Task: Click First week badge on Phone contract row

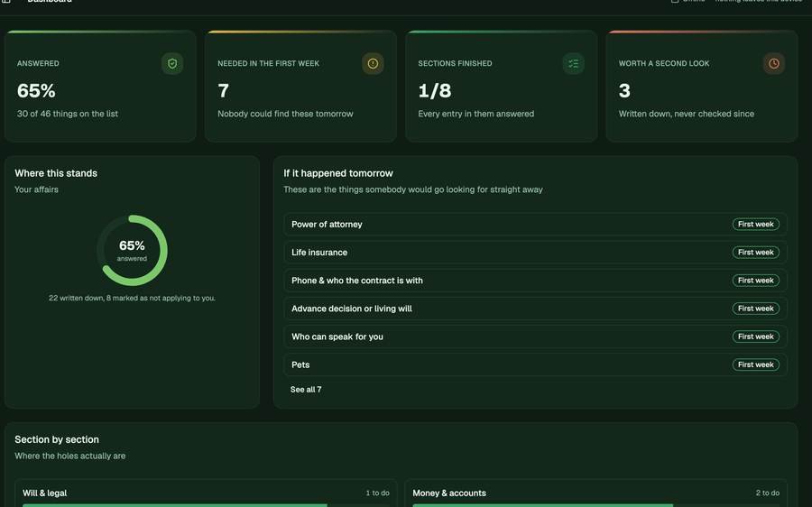Action: click(x=755, y=281)
